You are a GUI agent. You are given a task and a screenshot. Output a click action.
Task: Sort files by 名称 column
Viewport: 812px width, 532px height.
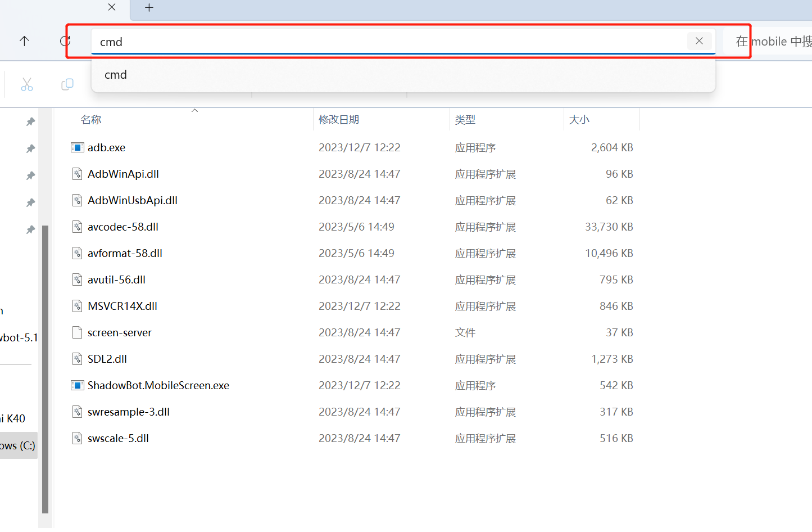[91, 120]
